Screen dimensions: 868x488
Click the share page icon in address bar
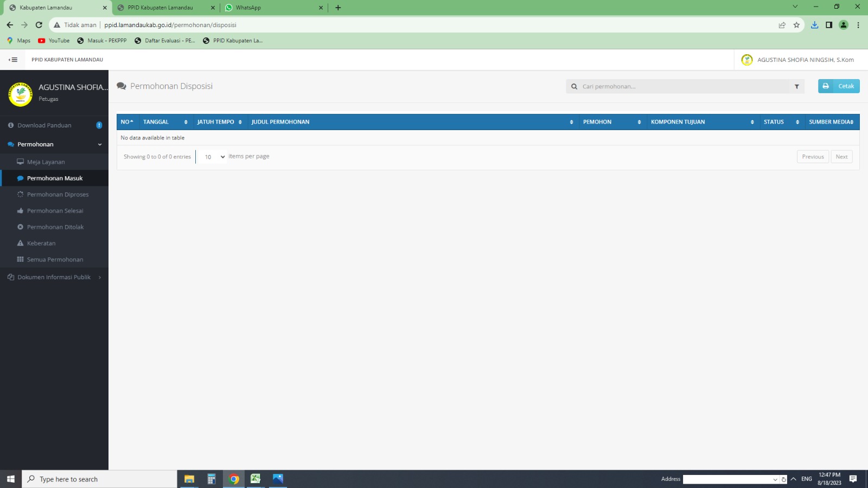tap(782, 25)
